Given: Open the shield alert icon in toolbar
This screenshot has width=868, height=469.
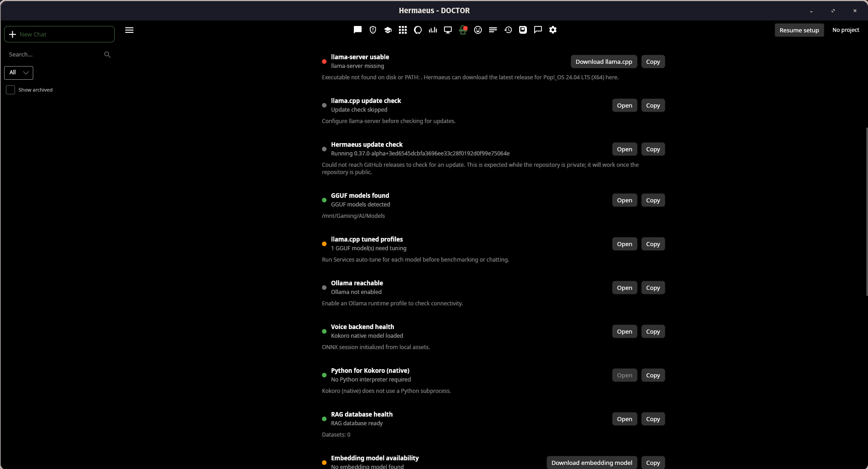Looking at the screenshot, I should [373, 30].
